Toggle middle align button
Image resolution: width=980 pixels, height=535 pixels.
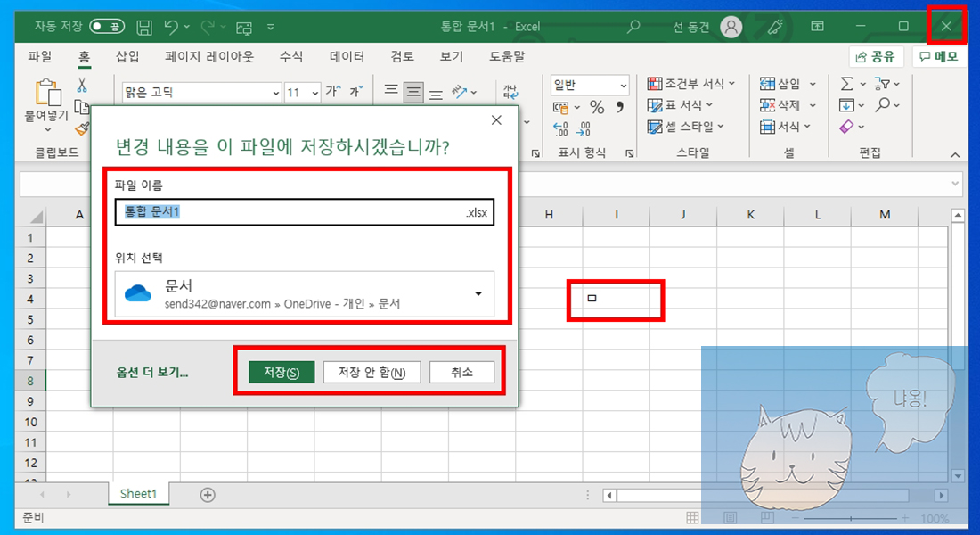point(413,92)
